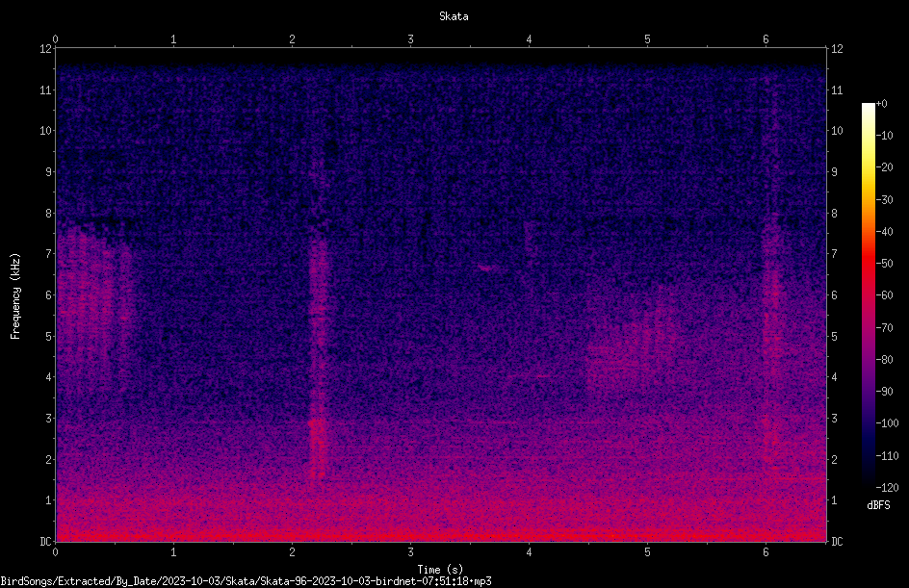
Task: Click '3' on the top time axis
Action: coord(410,39)
